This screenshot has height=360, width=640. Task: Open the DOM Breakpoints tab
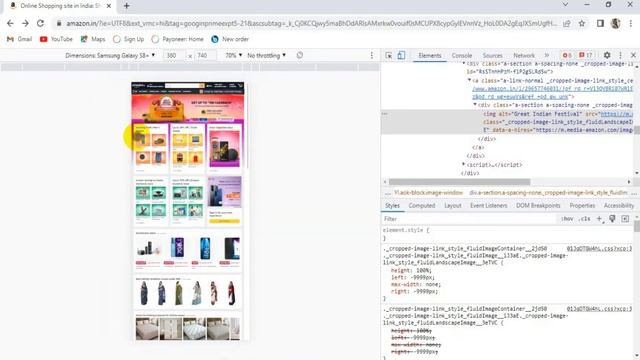pyautogui.click(x=538, y=206)
